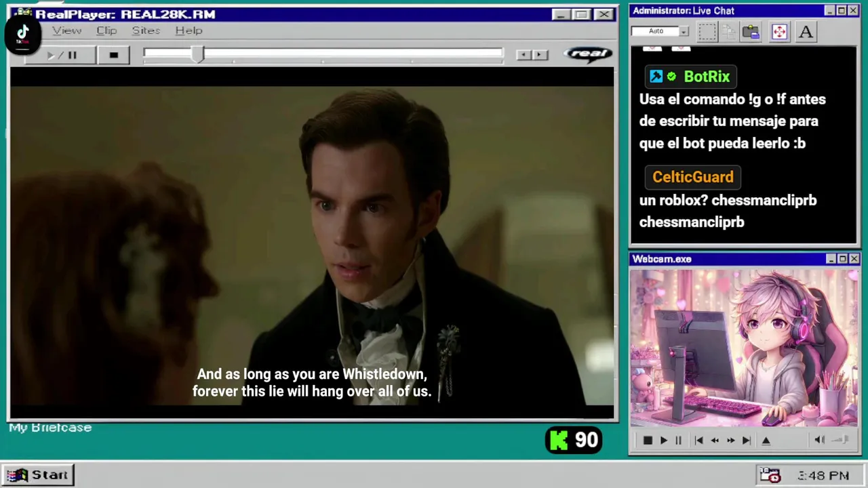
Task: Click skip-to-previous in Webcam.exe
Action: pyautogui.click(x=698, y=441)
